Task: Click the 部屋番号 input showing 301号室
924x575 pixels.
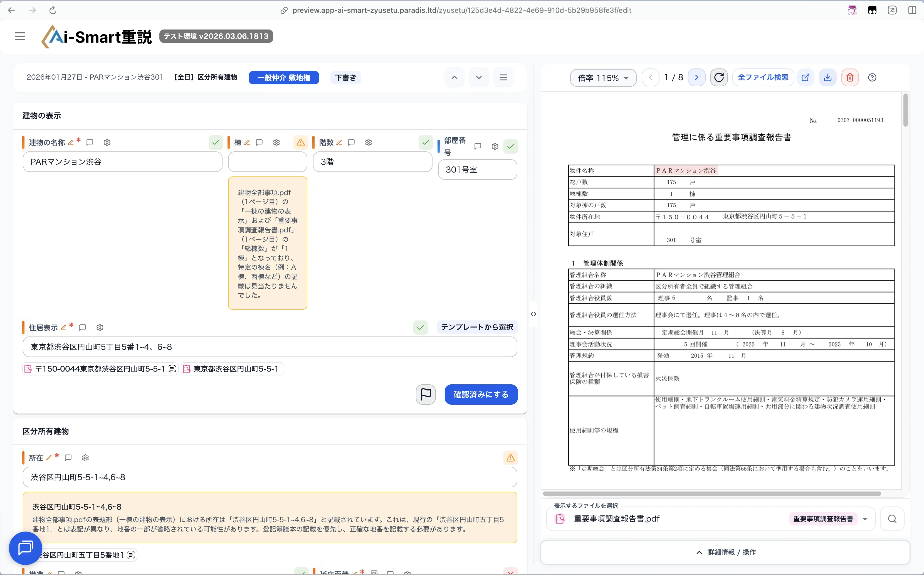Action: [478, 169]
